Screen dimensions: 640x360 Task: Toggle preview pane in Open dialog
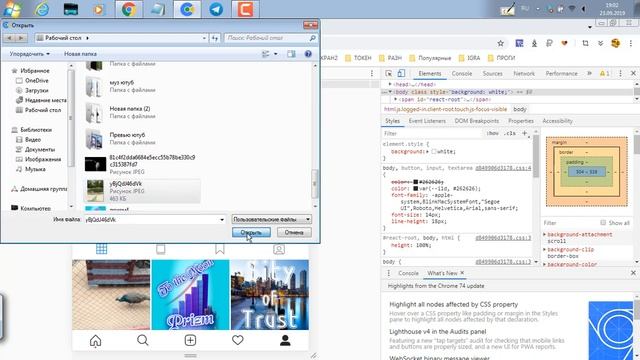point(291,54)
